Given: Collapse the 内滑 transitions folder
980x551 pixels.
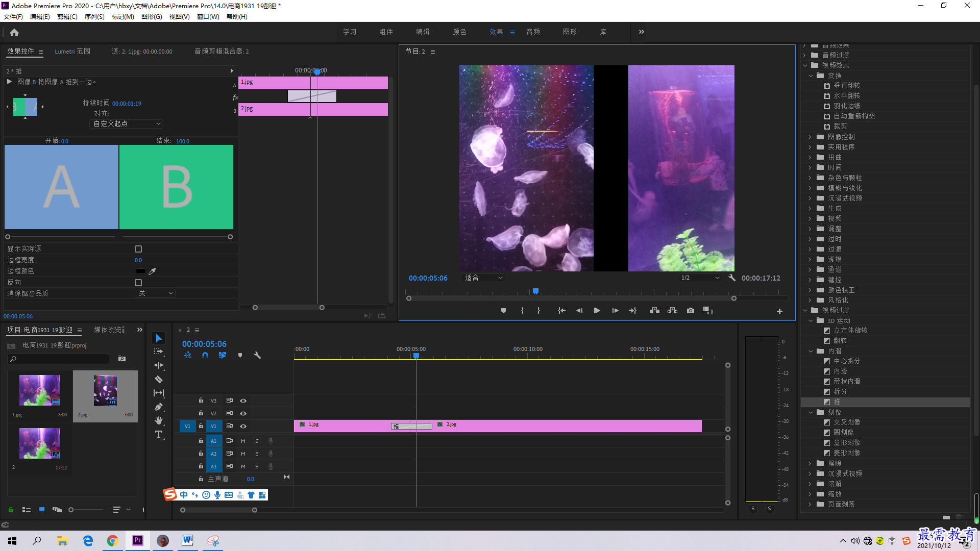Looking at the screenshot, I should (811, 351).
